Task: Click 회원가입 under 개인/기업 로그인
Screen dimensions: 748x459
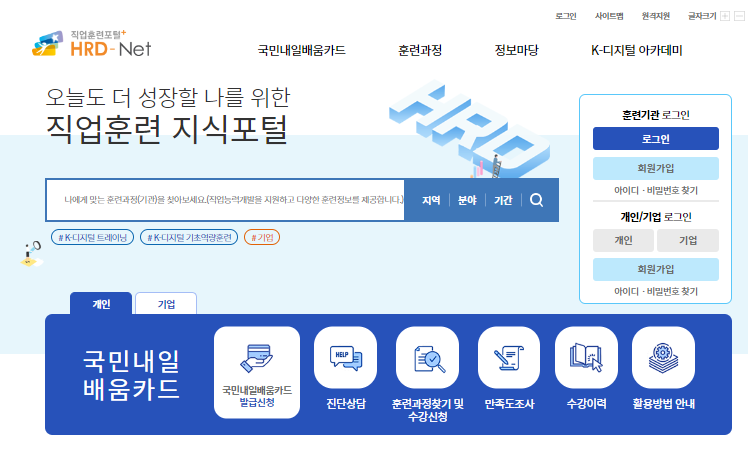Action: [655, 270]
